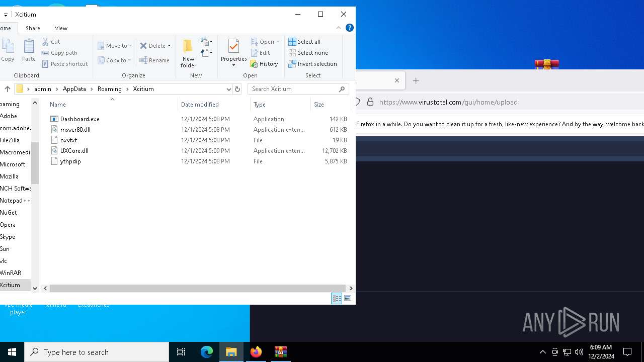Expand the Properties dropdown arrow
The image size is (644, 362).
(233, 65)
